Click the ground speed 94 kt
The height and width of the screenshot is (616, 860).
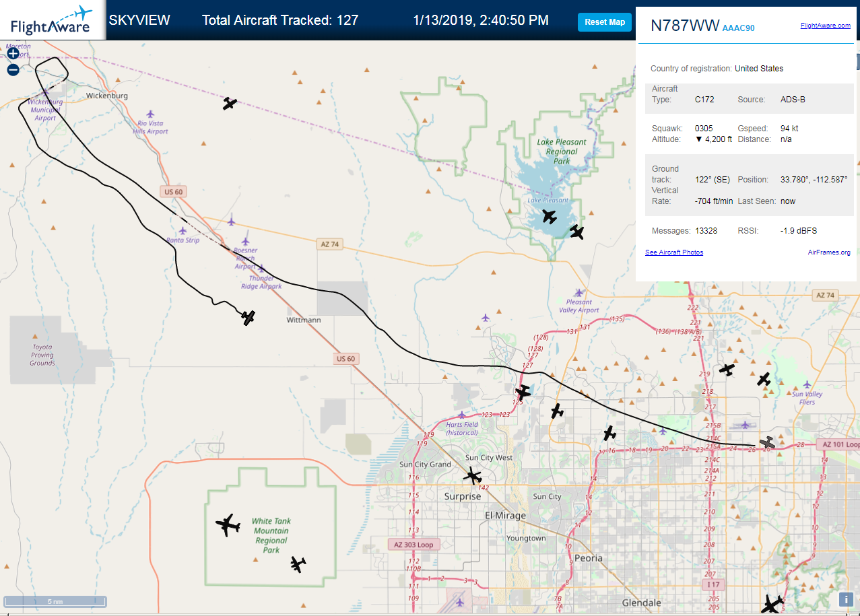coord(788,128)
